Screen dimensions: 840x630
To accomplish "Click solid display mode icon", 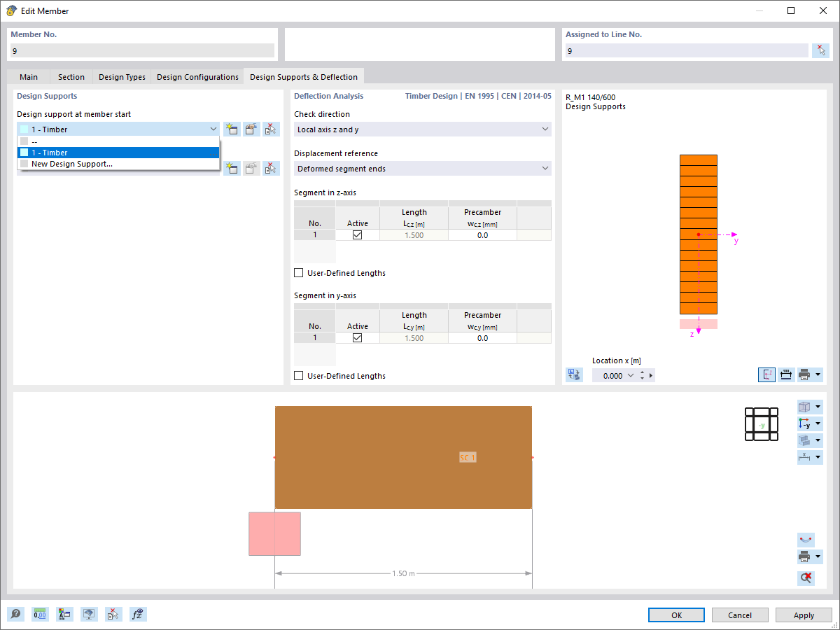I will click(804, 440).
